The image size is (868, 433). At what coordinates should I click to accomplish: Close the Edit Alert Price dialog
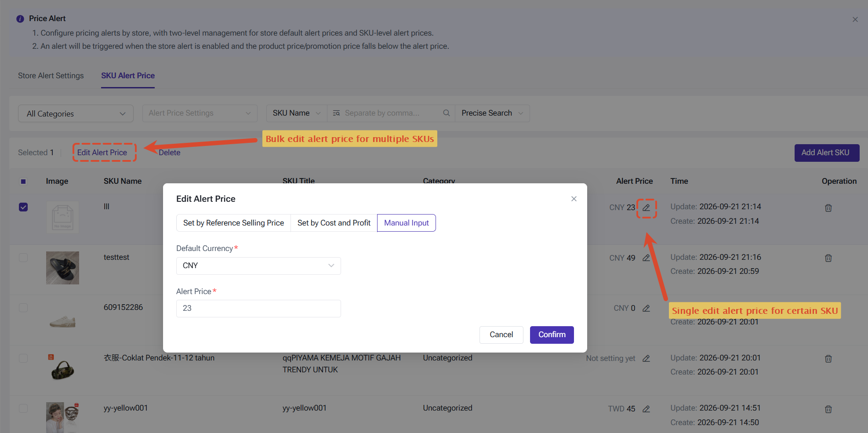point(574,199)
